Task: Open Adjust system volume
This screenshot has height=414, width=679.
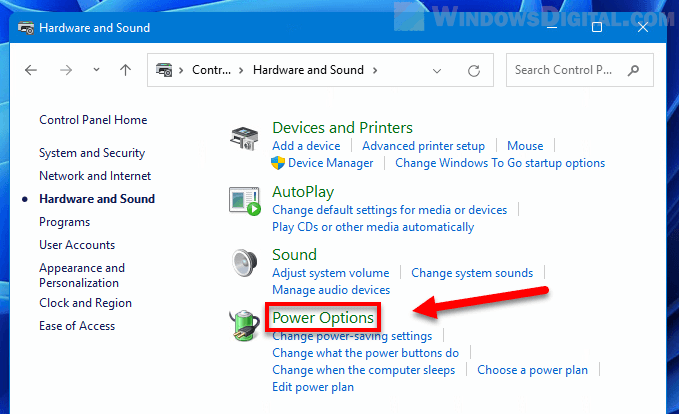Action: [330, 273]
